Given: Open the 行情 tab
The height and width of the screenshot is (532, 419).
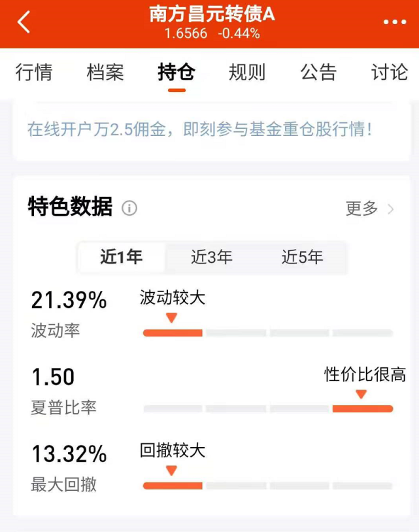Looking at the screenshot, I should tap(34, 73).
